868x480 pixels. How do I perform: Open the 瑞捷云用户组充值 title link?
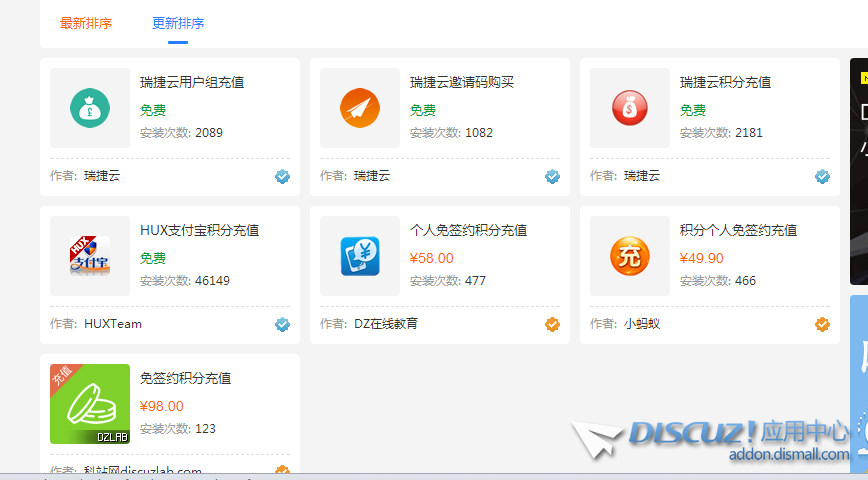pyautogui.click(x=192, y=82)
